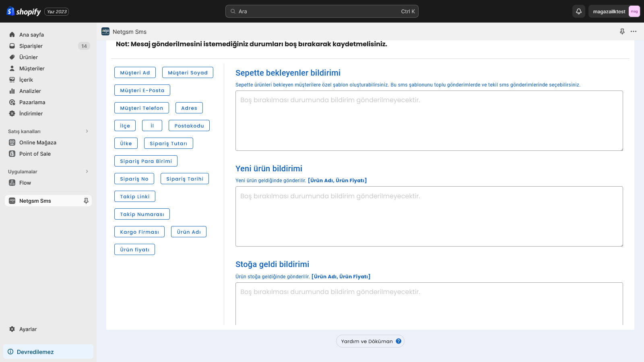
Task: Open the magazailktest account menu
Action: click(x=614, y=11)
